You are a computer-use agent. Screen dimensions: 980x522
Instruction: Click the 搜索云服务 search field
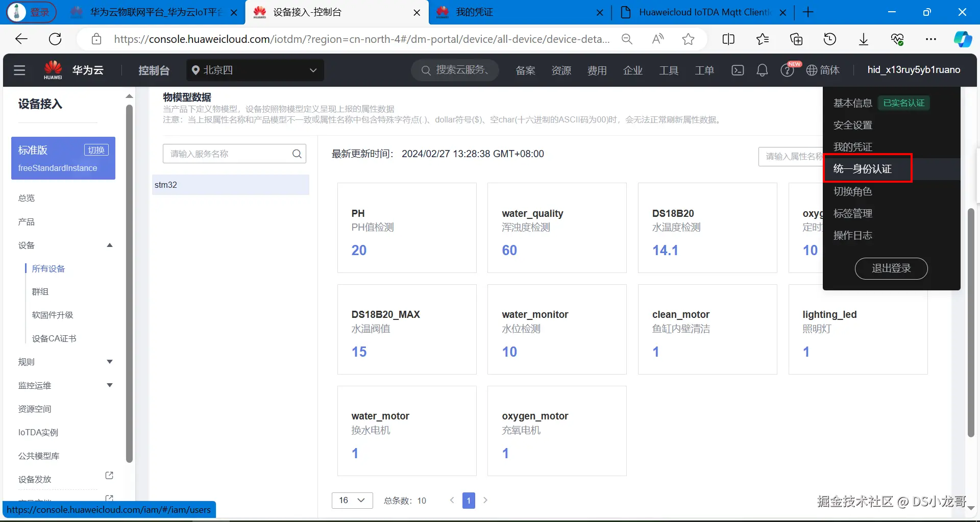tap(456, 70)
